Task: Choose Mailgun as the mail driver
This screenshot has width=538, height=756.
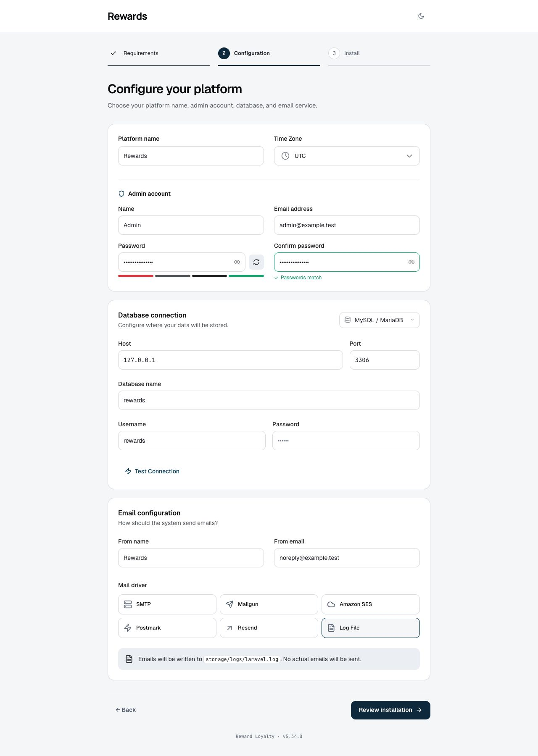Action: pos(269,604)
